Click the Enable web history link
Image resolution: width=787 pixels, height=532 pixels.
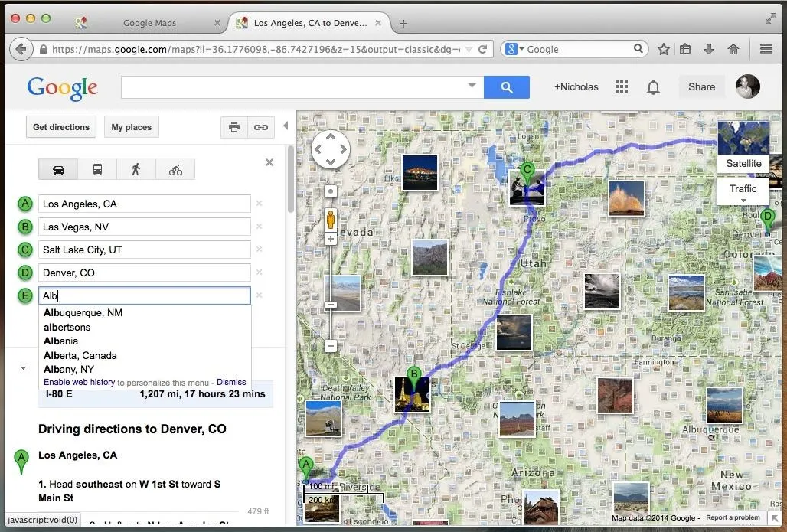tap(80, 382)
